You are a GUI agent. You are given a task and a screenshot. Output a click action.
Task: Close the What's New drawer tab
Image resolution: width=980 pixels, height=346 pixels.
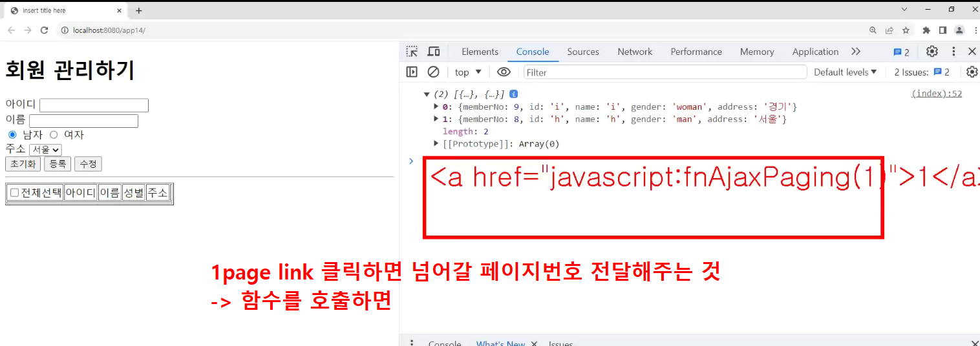(x=534, y=343)
